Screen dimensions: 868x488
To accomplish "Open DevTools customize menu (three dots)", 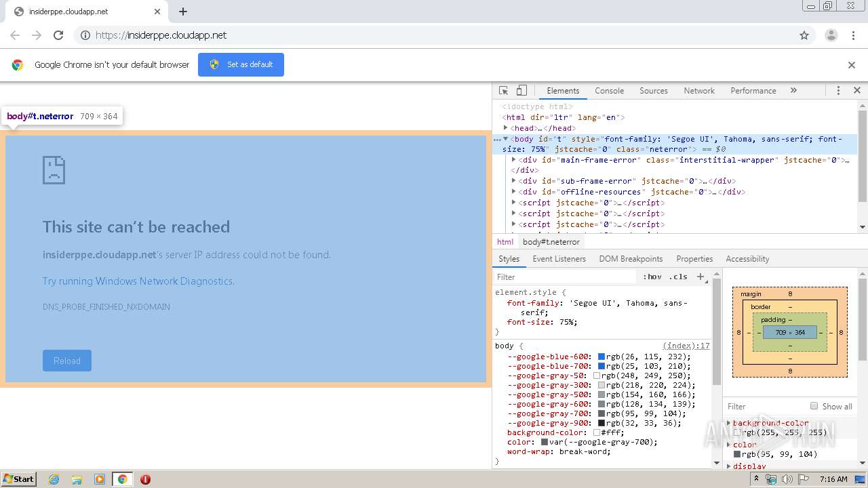I will coord(838,90).
